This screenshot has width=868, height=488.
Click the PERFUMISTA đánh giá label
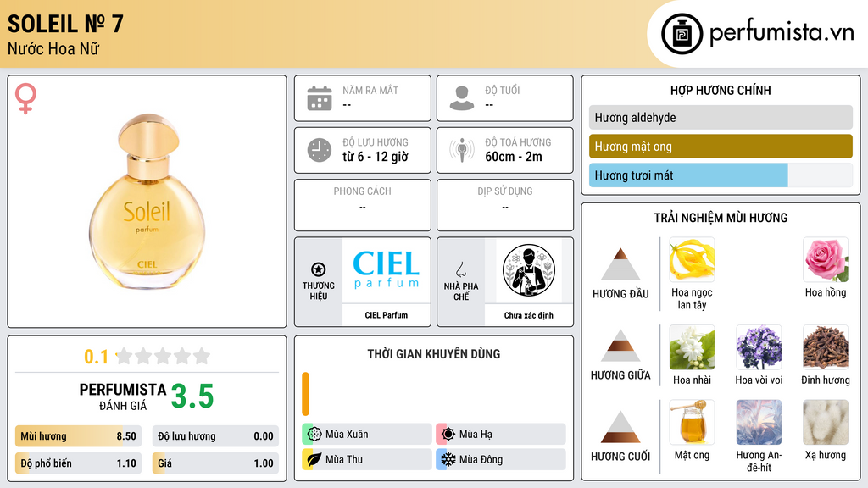(123, 396)
